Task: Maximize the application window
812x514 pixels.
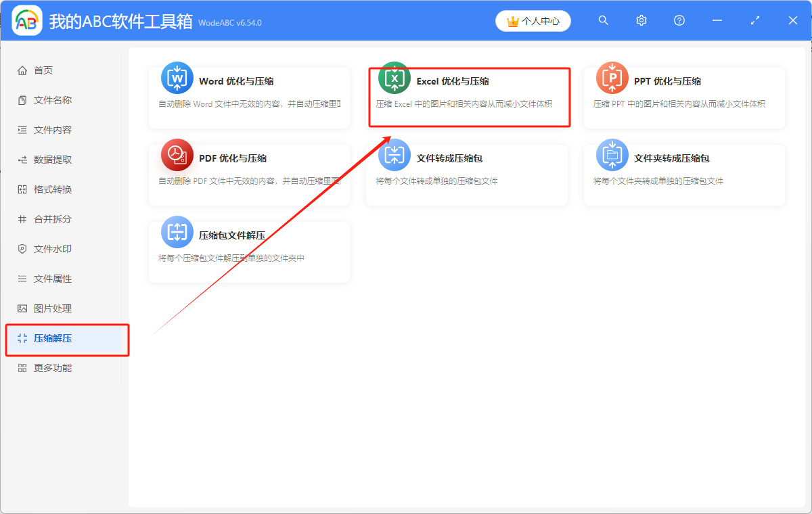Action: click(755, 21)
